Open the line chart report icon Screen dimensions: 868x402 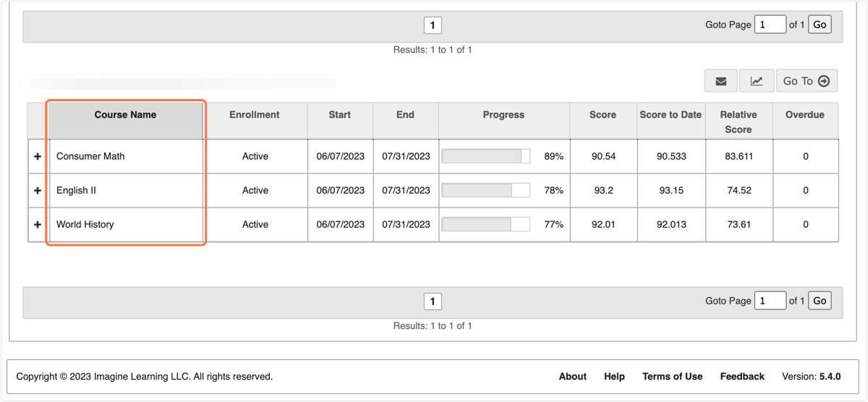757,81
